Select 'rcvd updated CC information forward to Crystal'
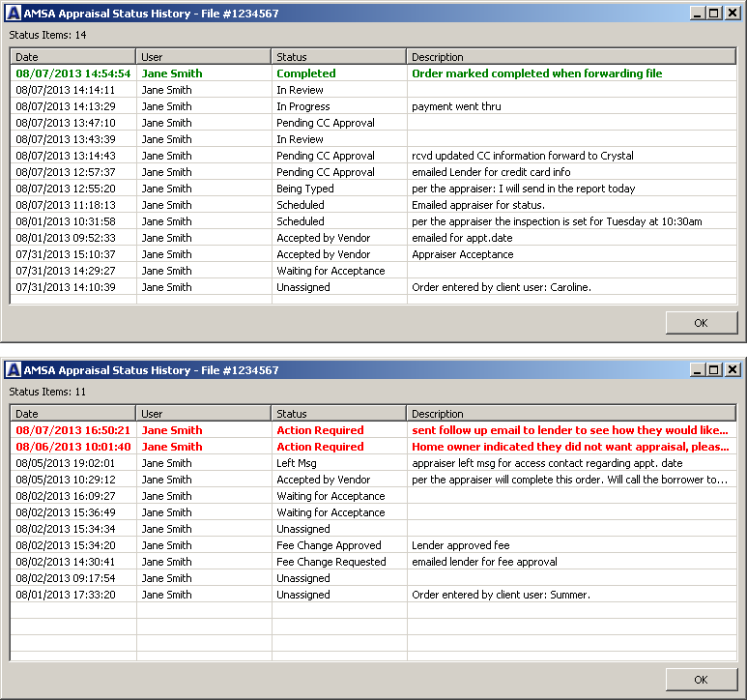The width and height of the screenshot is (747, 700). tap(523, 156)
